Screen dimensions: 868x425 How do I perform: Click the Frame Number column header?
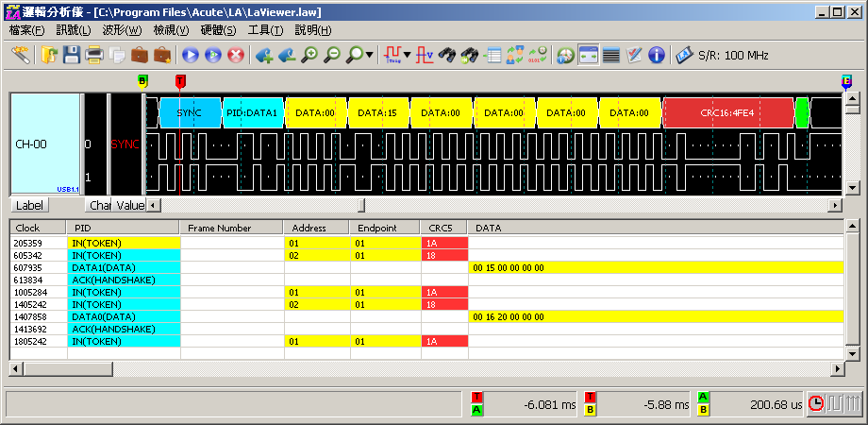coord(231,228)
